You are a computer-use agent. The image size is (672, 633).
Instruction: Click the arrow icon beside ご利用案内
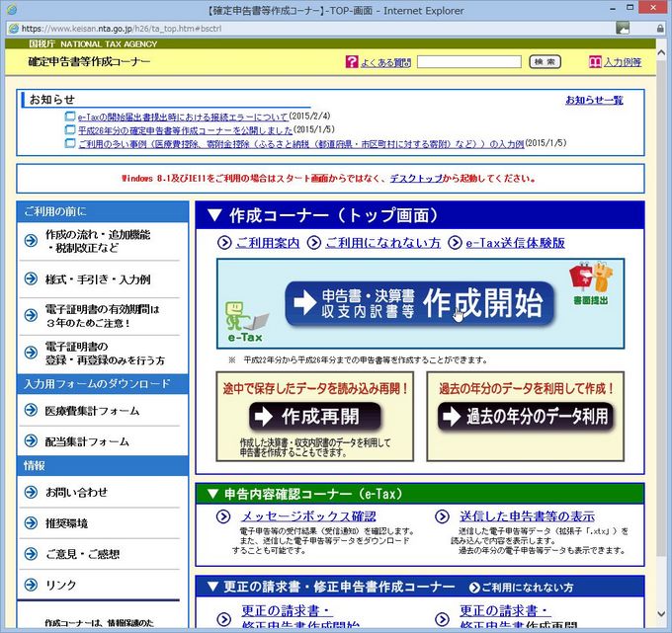click(226, 243)
